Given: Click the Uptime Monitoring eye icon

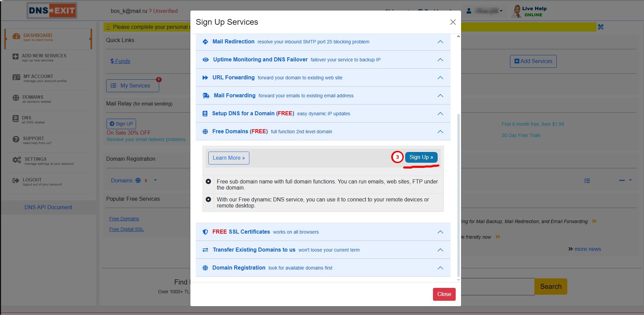Looking at the screenshot, I should point(205,60).
